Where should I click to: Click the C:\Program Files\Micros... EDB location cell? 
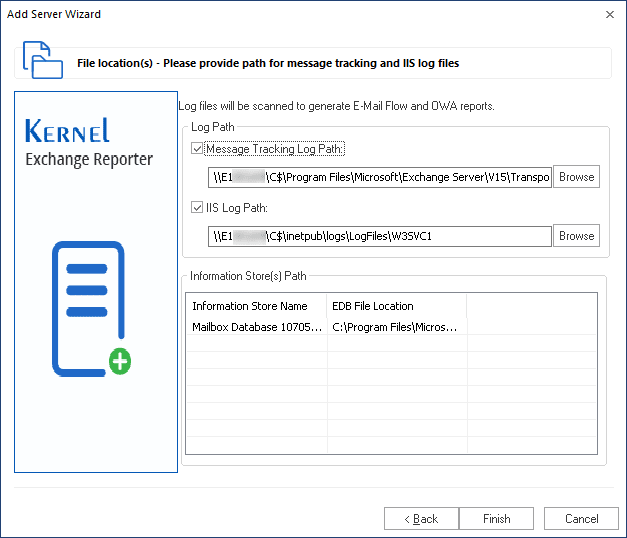[395, 327]
